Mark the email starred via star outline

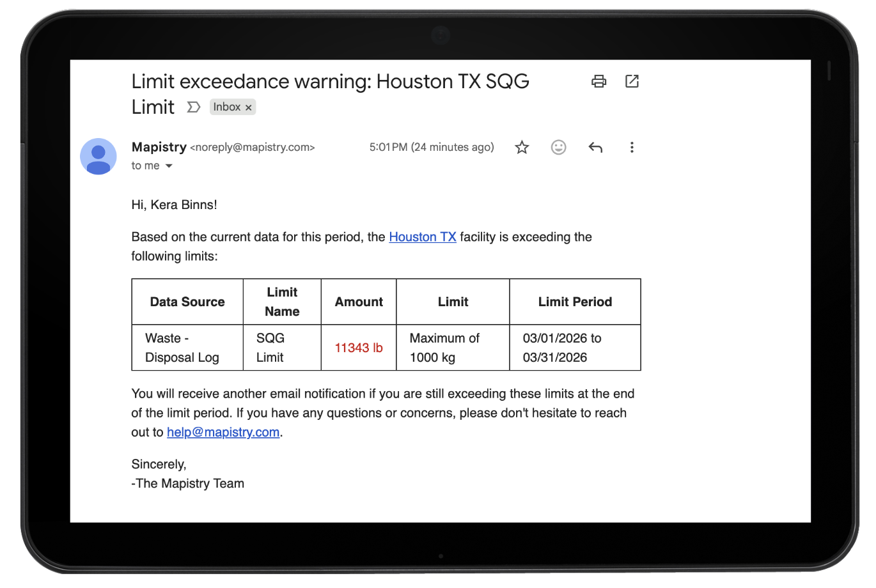521,147
